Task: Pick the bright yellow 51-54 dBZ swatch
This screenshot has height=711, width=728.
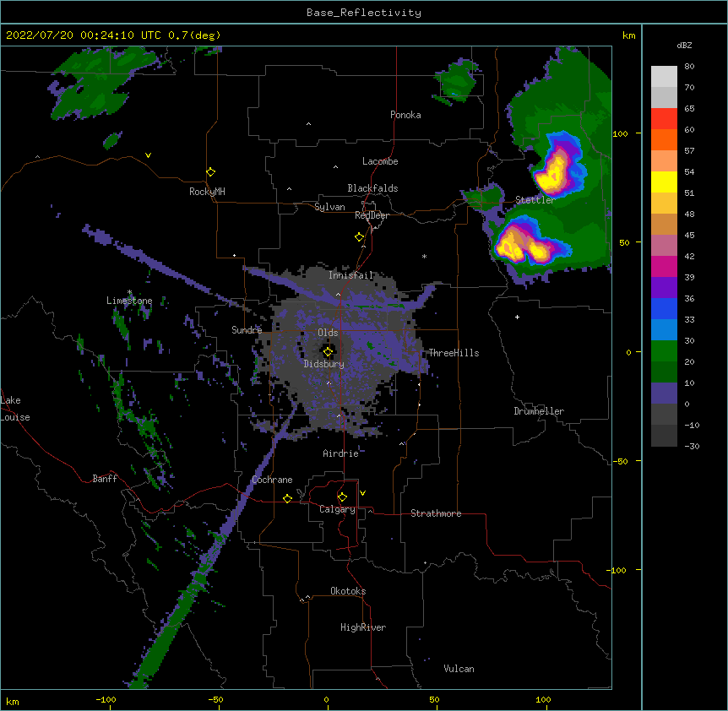Action: [x=664, y=182]
